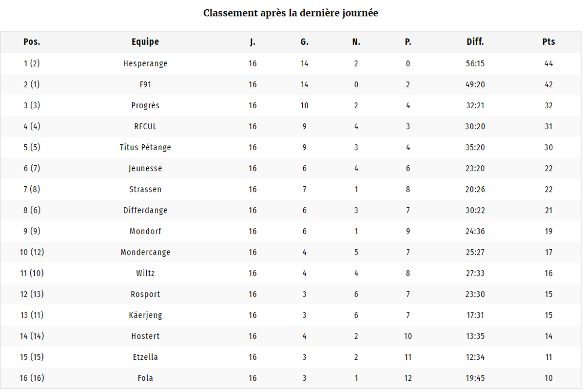Viewport: 585px width, 392px height.
Task: Click Hesperange's 44 points value
Action: point(548,63)
